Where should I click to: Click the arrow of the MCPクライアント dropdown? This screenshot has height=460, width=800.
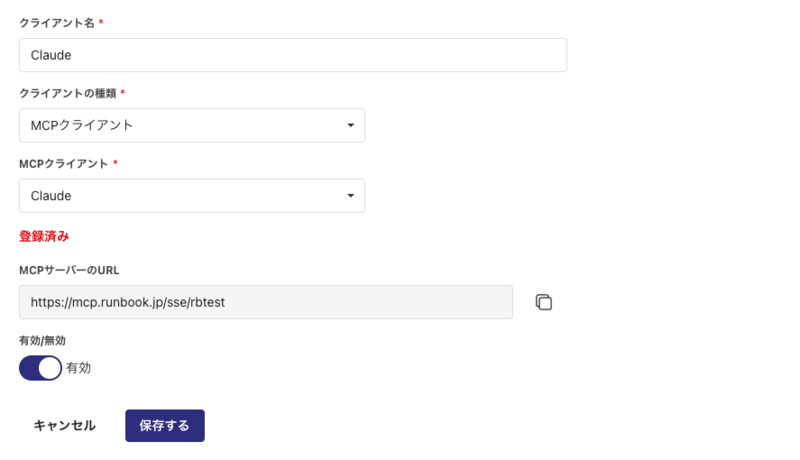pos(350,196)
